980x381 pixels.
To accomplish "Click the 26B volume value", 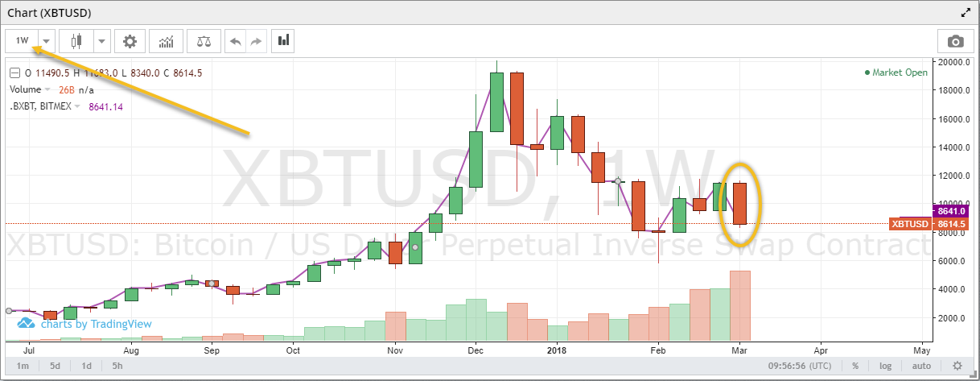I will [x=67, y=89].
